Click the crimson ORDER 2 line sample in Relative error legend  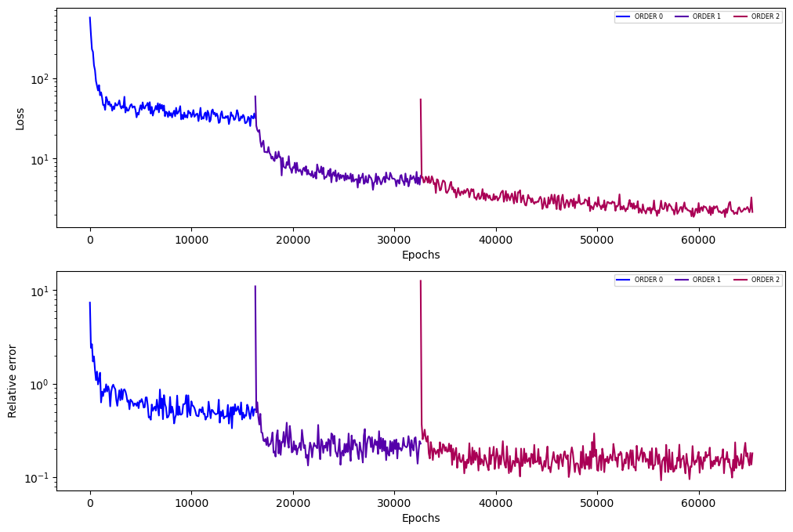pos(740,280)
